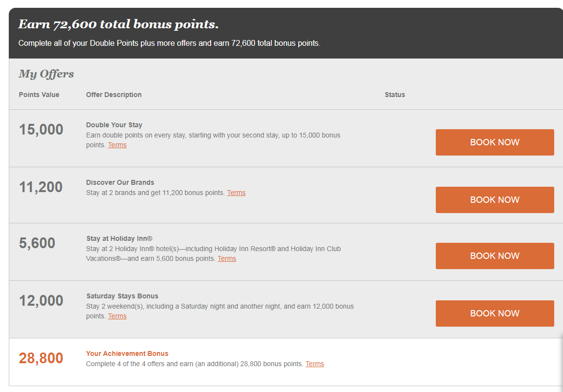
Task: Open Terms link for Double Your Stay
Action: [117, 145]
